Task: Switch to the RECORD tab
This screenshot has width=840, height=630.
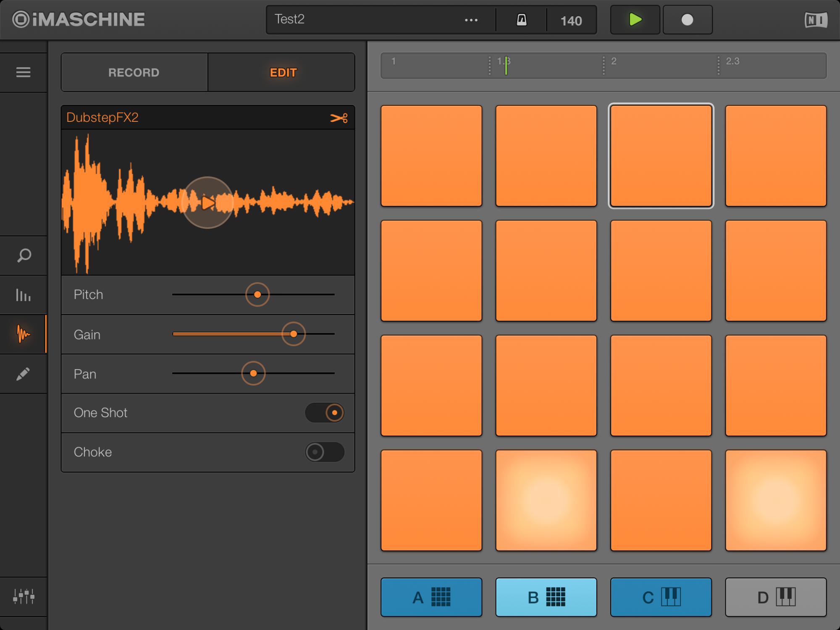Action: click(x=134, y=72)
